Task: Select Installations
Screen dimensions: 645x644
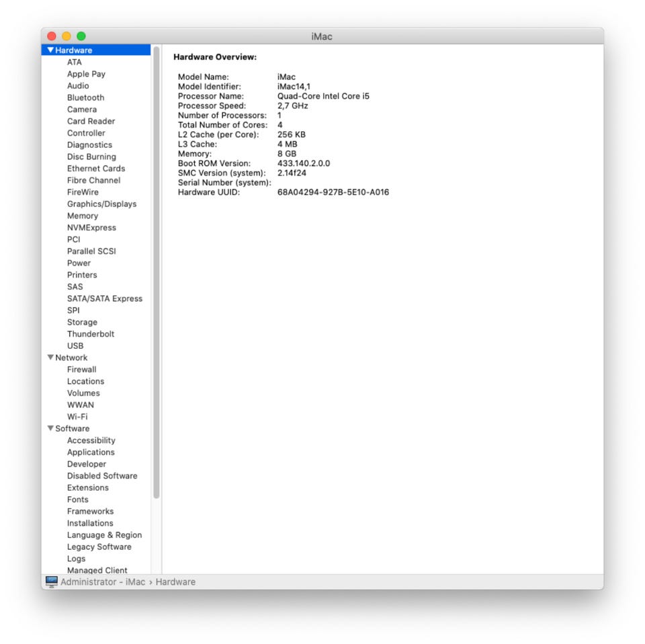Action: coord(90,524)
